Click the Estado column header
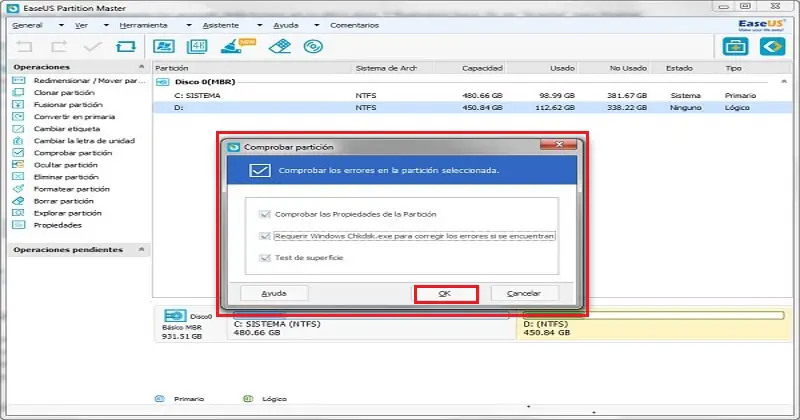The height and width of the screenshot is (420, 800). point(679,68)
